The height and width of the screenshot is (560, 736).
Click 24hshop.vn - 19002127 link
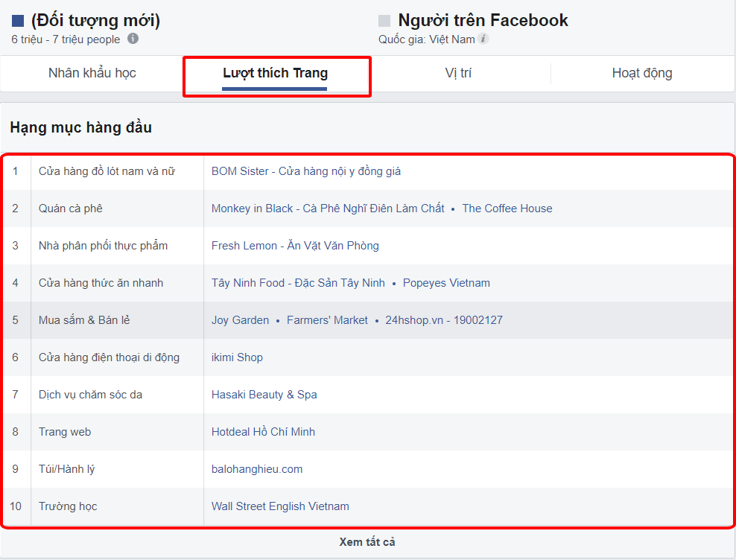tap(444, 320)
